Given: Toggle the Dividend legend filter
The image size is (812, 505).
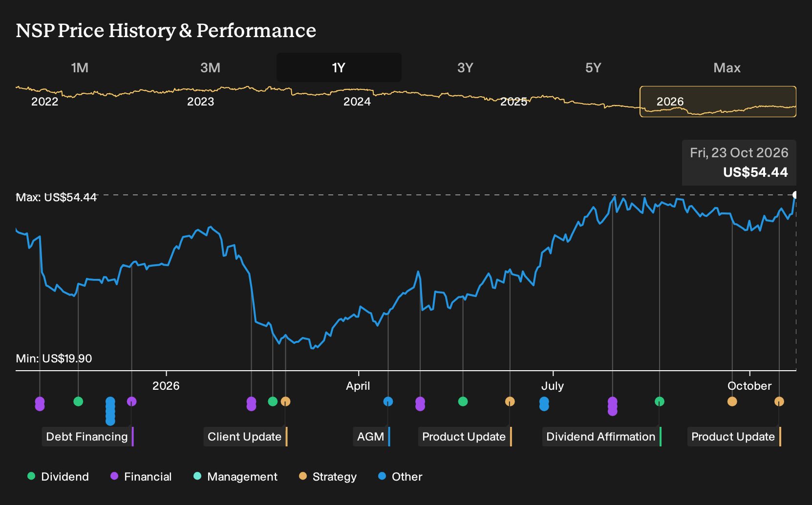Looking at the screenshot, I should (58, 477).
